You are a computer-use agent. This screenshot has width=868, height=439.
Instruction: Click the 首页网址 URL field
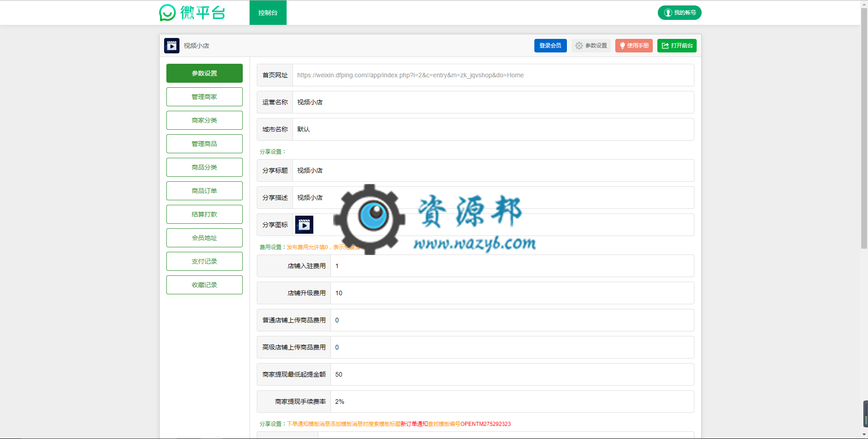tap(493, 75)
